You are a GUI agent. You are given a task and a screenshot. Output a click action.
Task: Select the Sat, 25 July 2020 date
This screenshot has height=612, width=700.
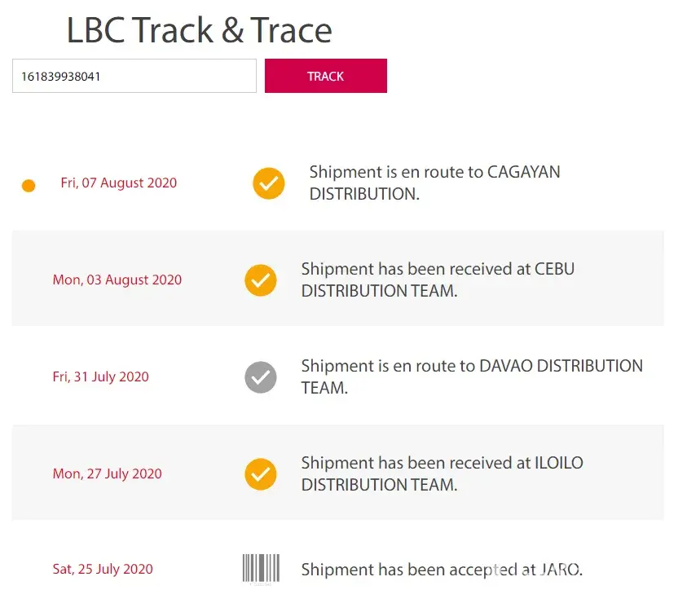[103, 569]
